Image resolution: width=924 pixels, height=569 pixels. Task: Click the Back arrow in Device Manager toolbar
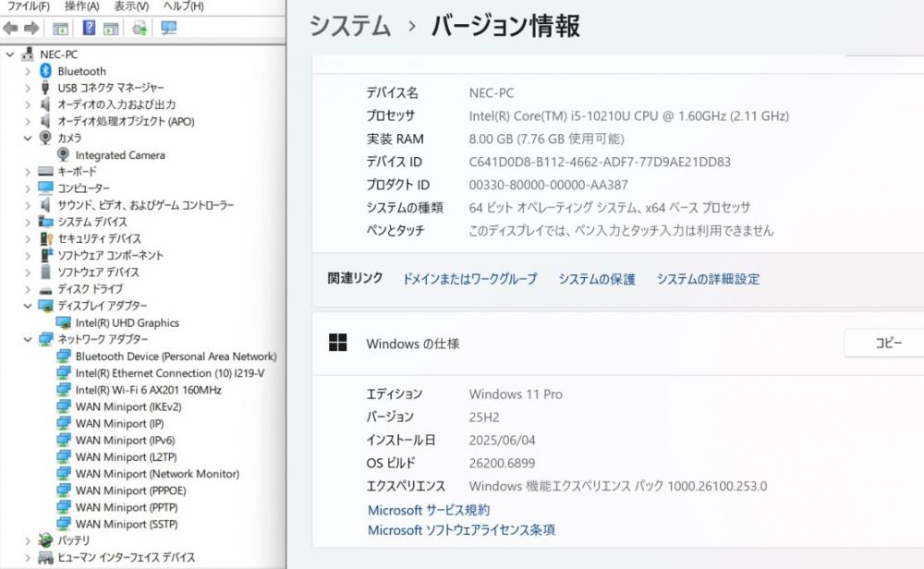point(10,28)
